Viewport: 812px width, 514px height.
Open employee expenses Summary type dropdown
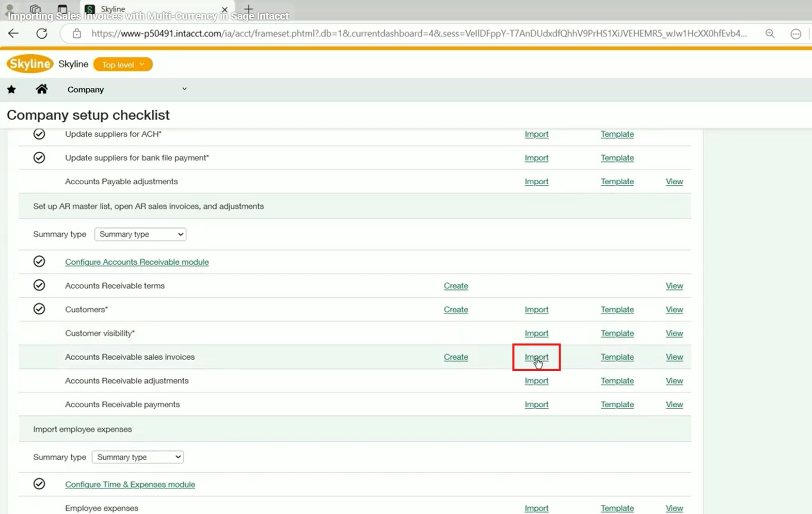pos(138,457)
